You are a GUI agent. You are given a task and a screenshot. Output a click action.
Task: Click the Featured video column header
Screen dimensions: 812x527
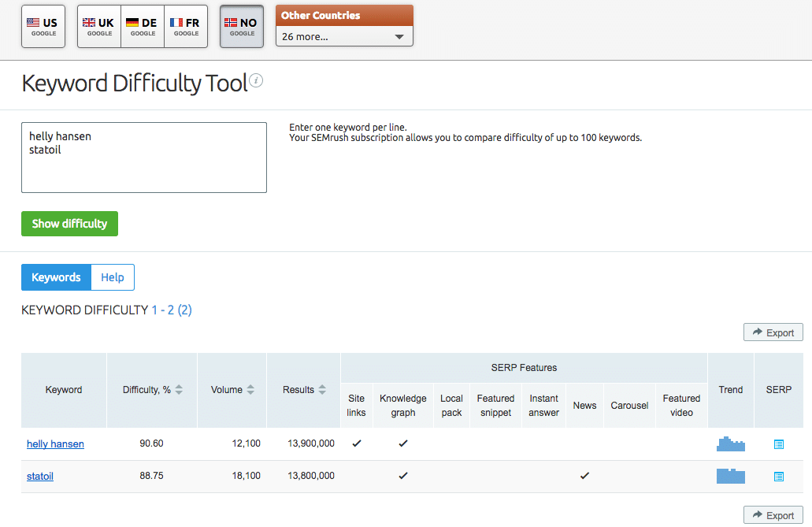pos(681,405)
